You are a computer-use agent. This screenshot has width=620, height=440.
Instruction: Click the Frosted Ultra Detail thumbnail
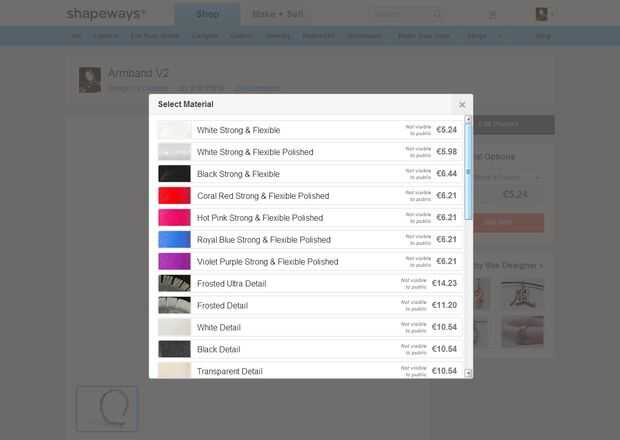pyautogui.click(x=174, y=283)
